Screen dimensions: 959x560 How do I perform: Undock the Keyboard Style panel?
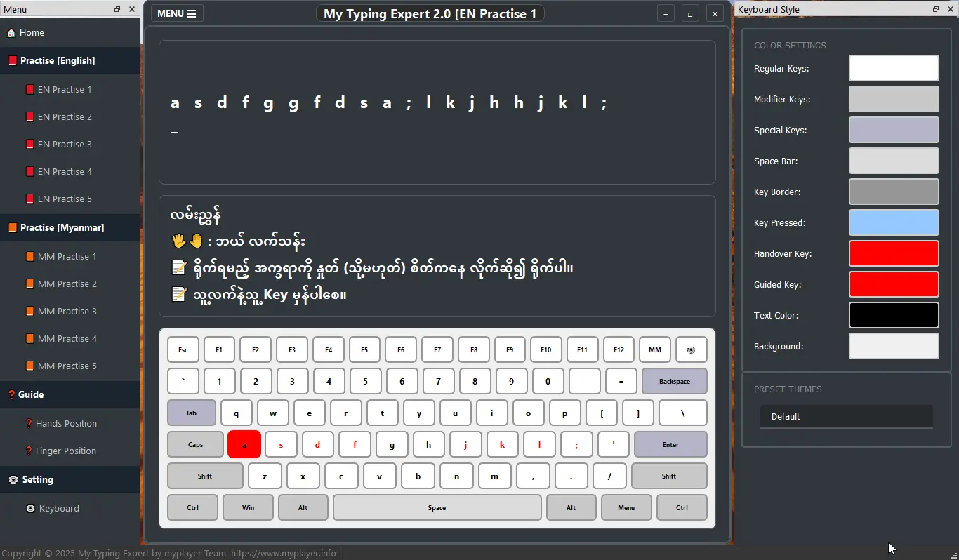coord(936,9)
